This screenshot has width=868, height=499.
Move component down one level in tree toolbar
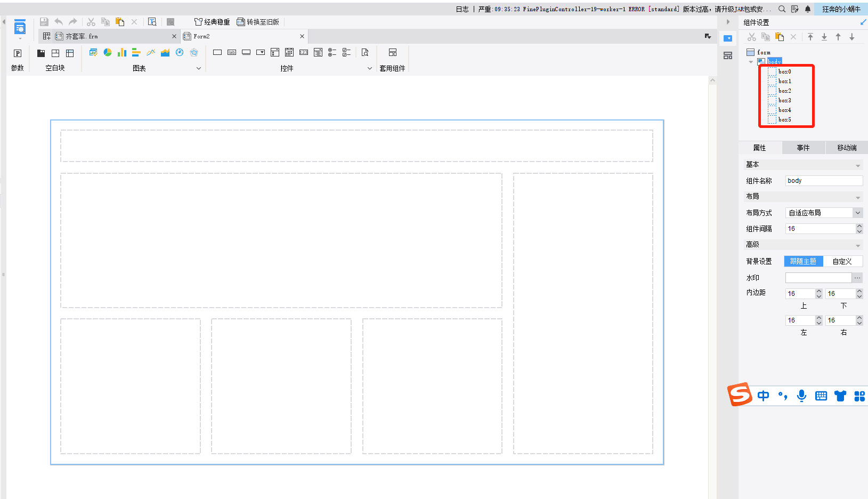point(852,37)
